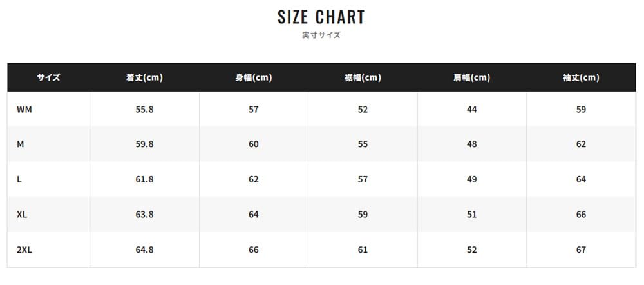Viewport: 644px width, 285px height.
Task: Click the XL size row label
Action: pyautogui.click(x=22, y=214)
